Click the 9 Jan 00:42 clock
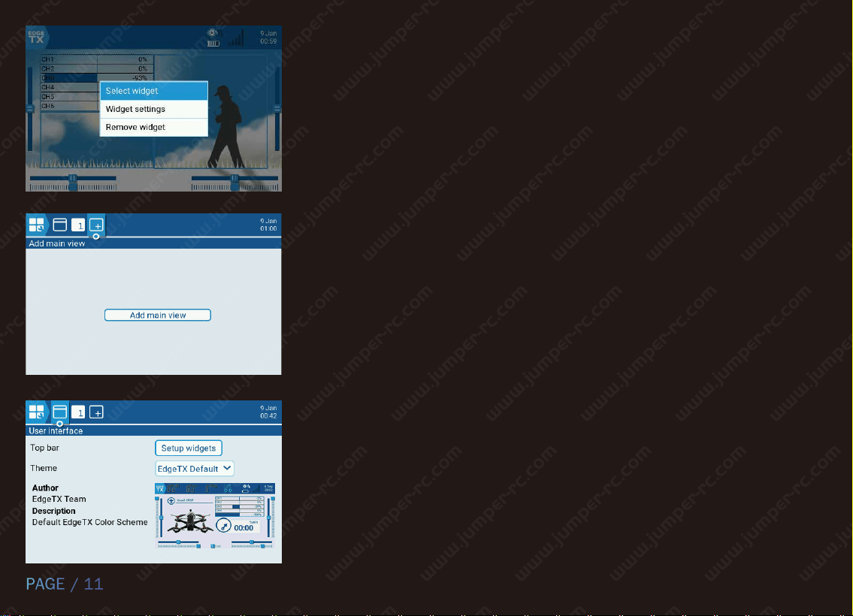 268,412
